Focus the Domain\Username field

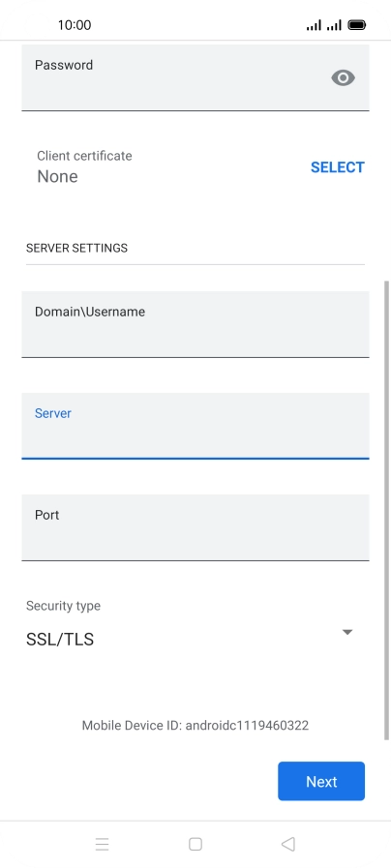click(195, 324)
